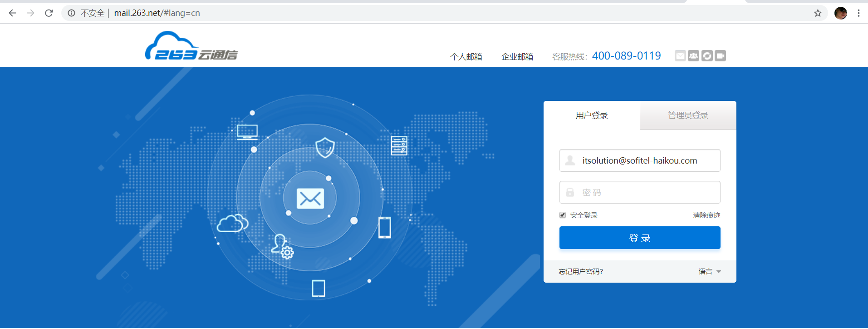Viewport: 868px width, 329px height.
Task: Focus the 密码 password field
Action: click(x=640, y=192)
